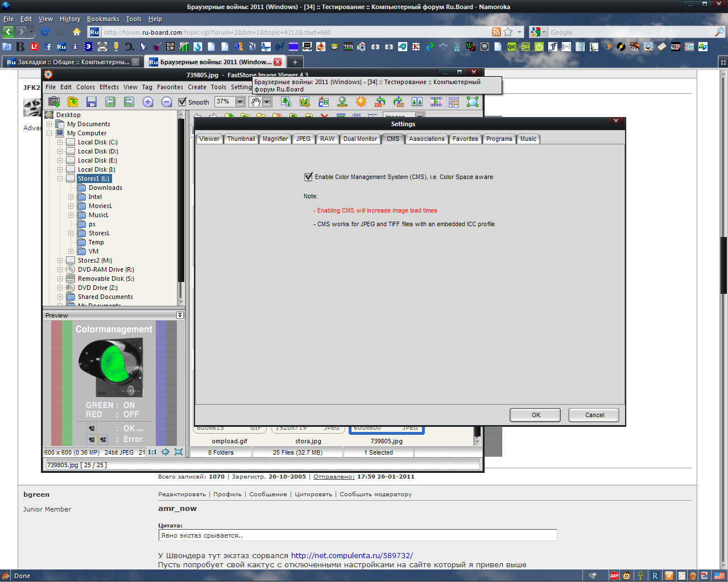
Task: Click the full screen icon in FastStone toolbar
Action: click(473, 102)
